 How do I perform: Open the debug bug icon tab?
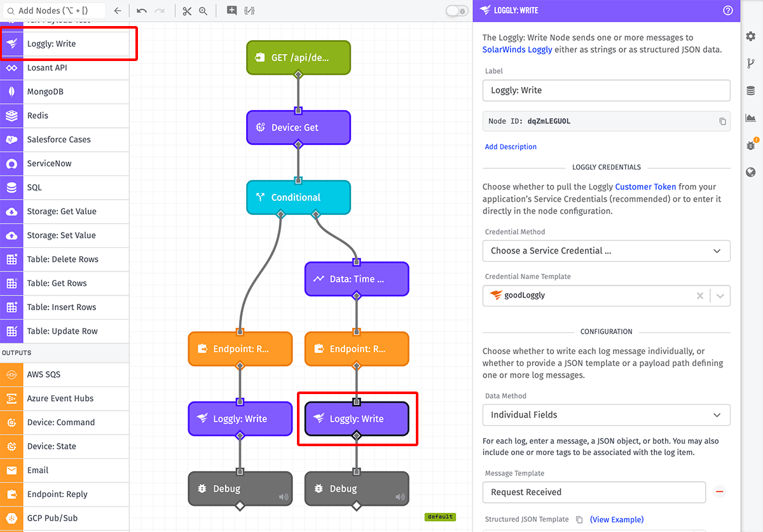coord(751,145)
